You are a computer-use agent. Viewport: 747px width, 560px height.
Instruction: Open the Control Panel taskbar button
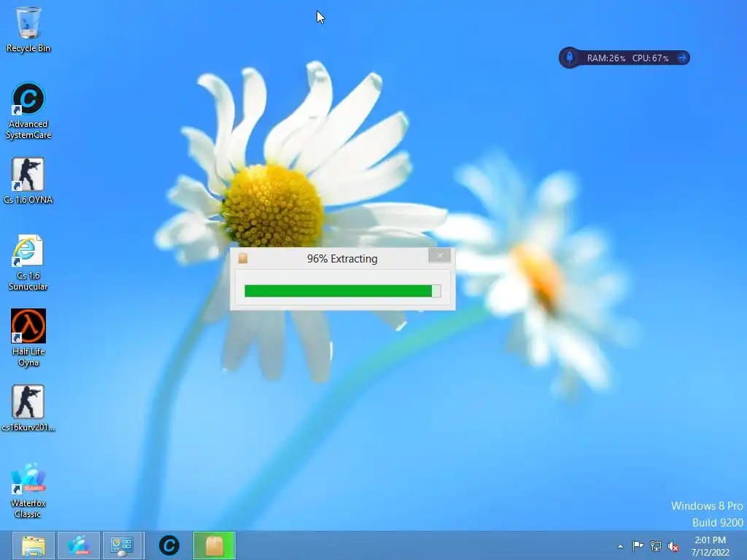click(x=122, y=545)
